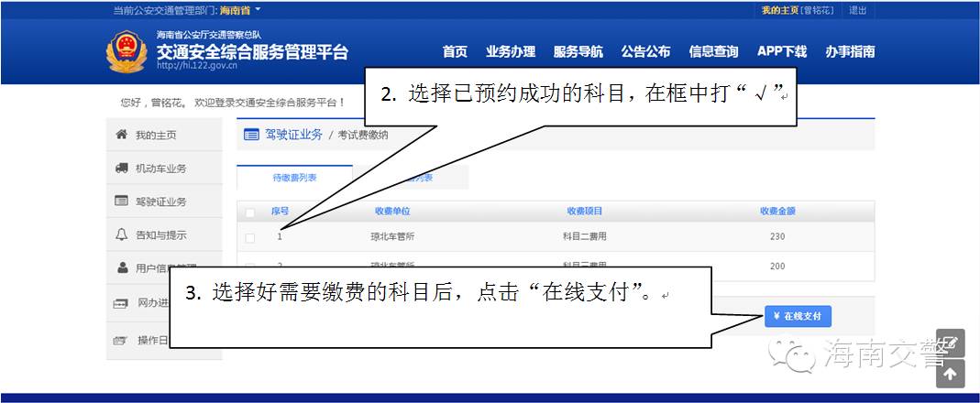Click the back-to-top arrow icon
This screenshot has height=403, width=980.
pyautogui.click(x=950, y=374)
